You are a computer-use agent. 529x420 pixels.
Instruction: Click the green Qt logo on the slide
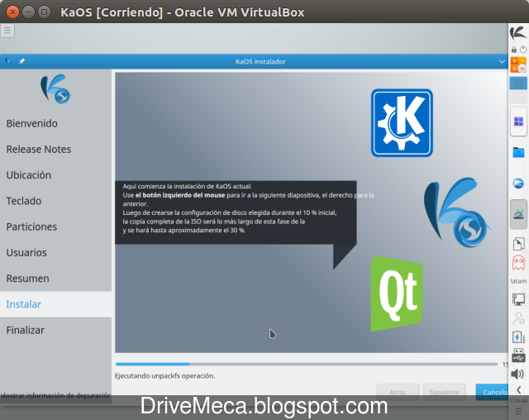[397, 294]
